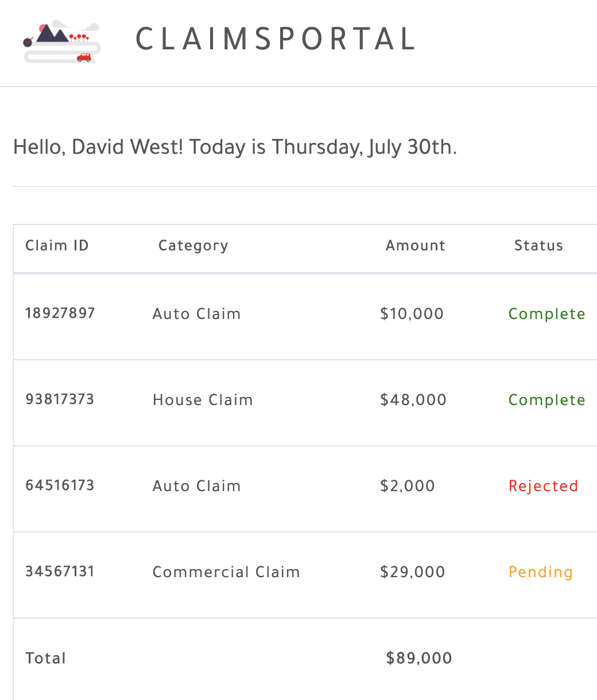Click the ClaimsPortal mountain and car logo
Viewport: 597px width, 700px height.
[62, 42]
